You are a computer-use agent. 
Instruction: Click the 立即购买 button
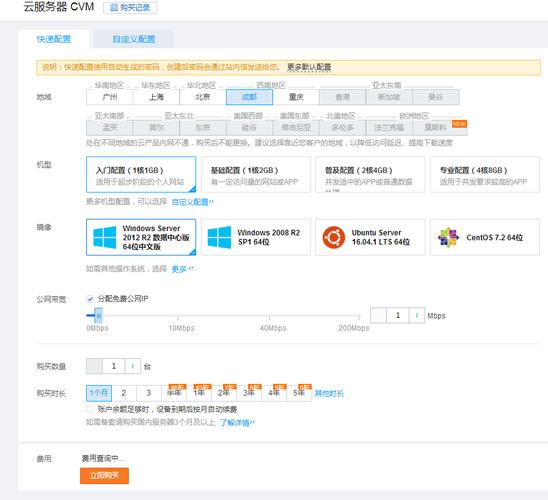coord(104,476)
